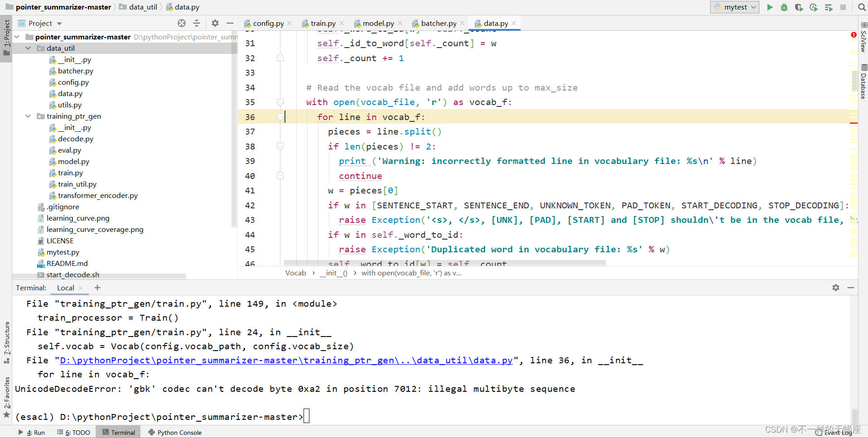Click the editor horizontal scrollbar
The image size is (868, 438).
445,263
